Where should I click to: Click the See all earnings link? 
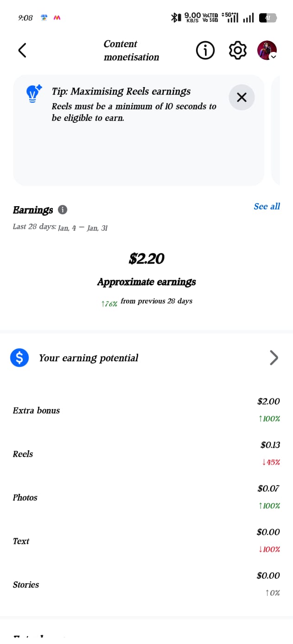coord(267,206)
